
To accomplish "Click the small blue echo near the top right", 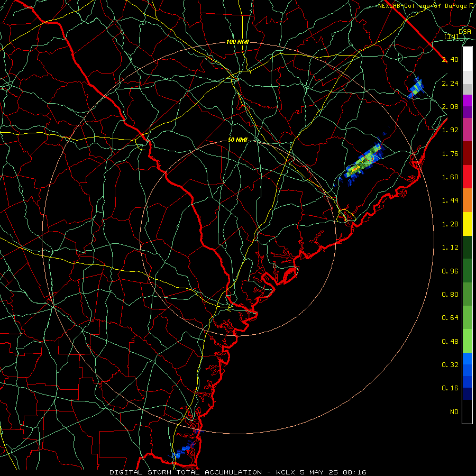I will coord(415,87).
